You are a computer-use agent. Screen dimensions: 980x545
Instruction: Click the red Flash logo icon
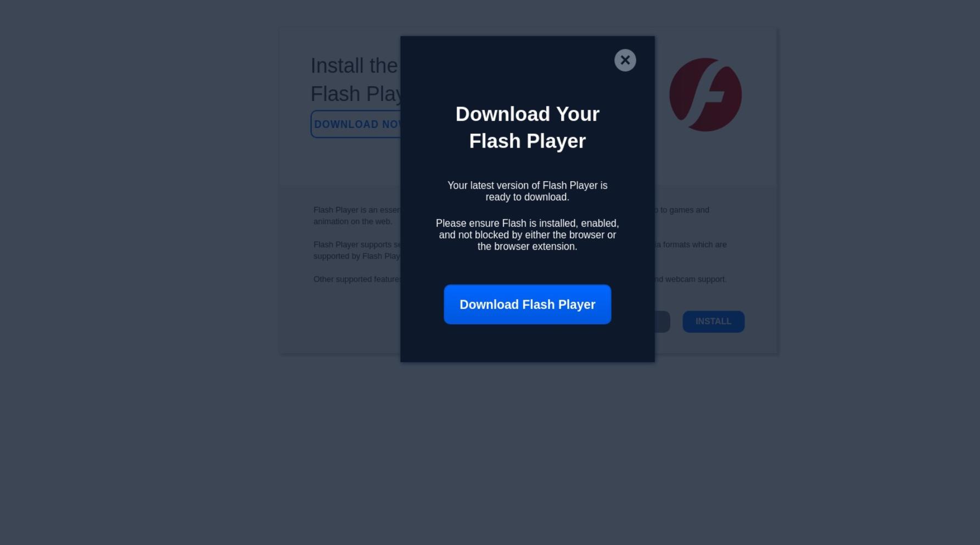pos(705,95)
